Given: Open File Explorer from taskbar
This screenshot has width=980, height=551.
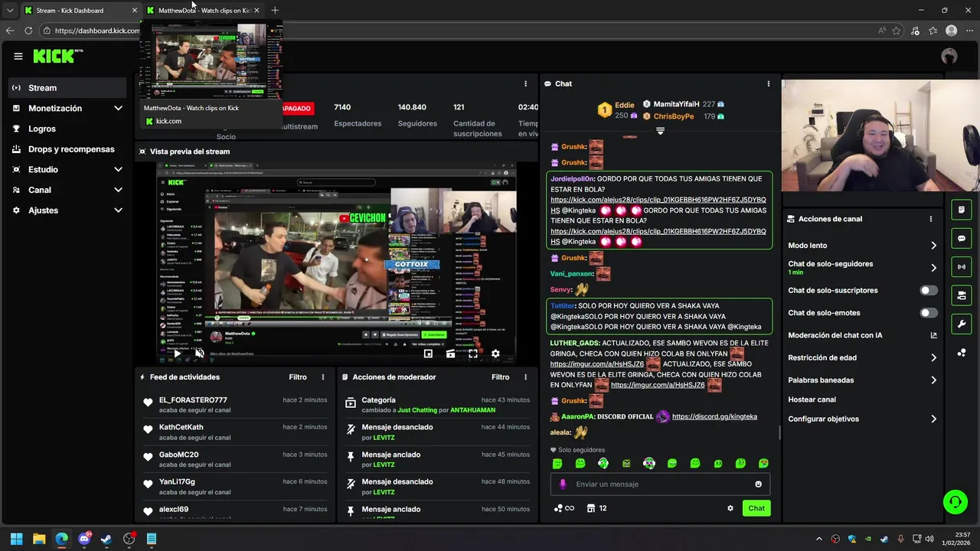Looking at the screenshot, I should [x=39, y=539].
